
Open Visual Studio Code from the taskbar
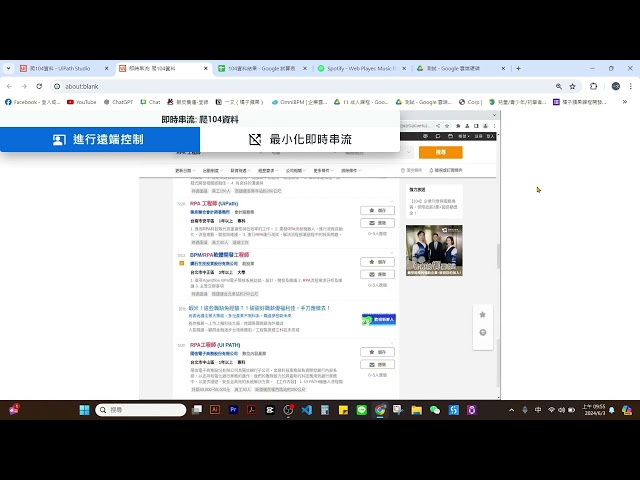(x=307, y=410)
